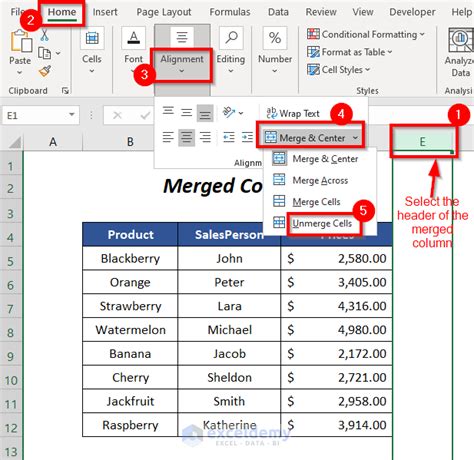
Task: Open the Font group icon
Action: click(133, 38)
